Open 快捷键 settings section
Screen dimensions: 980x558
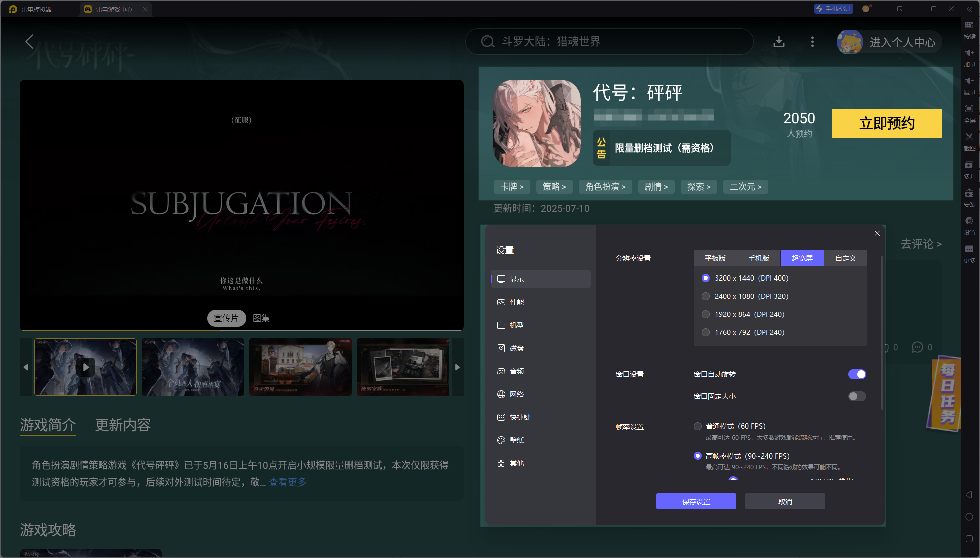(x=541, y=417)
